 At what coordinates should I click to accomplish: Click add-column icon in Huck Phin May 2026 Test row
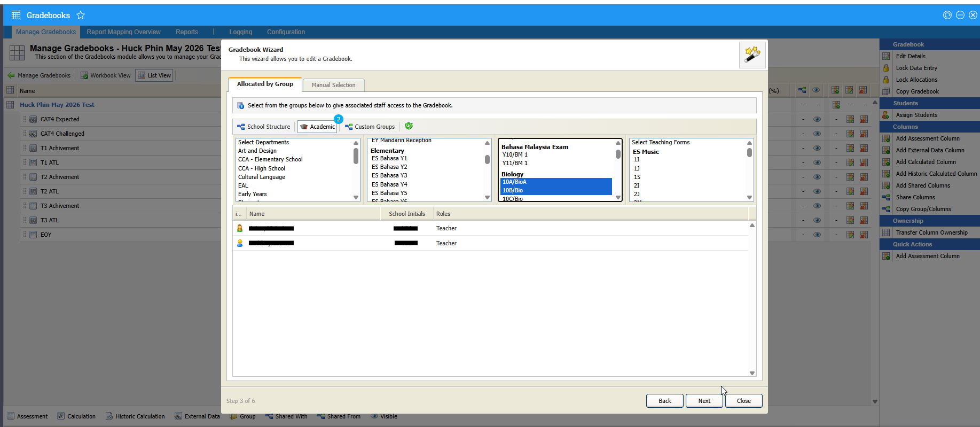click(x=836, y=105)
